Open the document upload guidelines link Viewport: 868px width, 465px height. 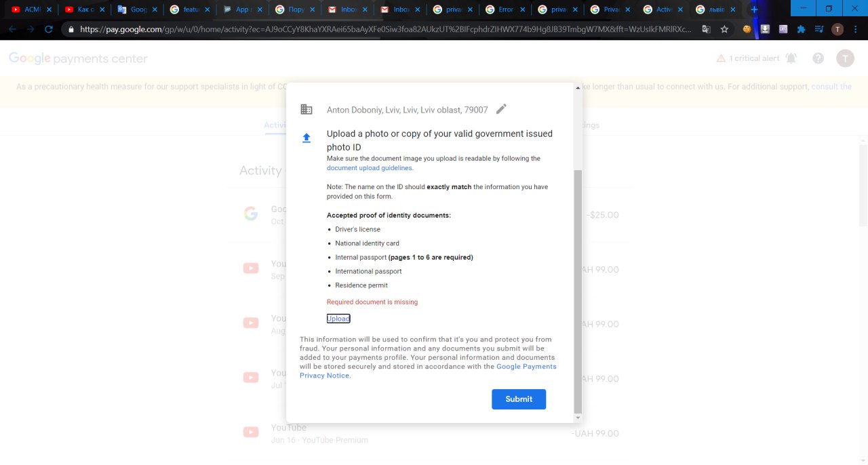[x=370, y=168]
